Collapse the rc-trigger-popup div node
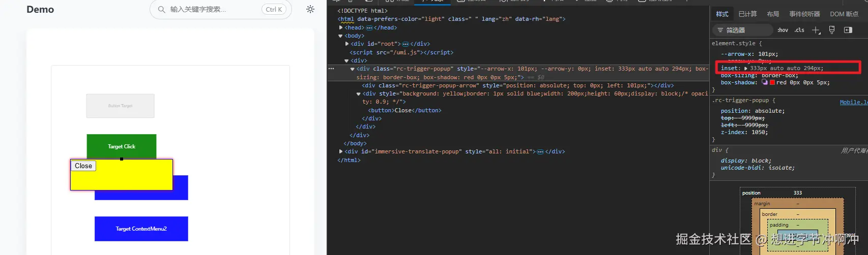The height and width of the screenshot is (255, 868). [x=352, y=69]
